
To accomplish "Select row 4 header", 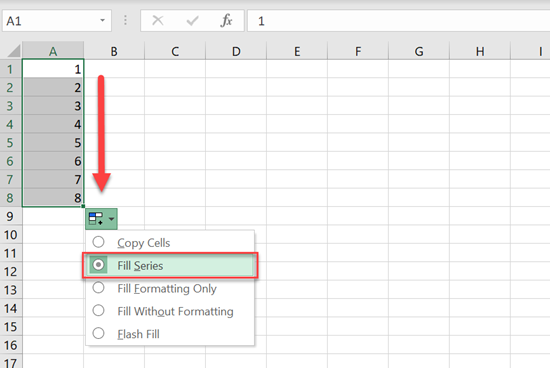I will (11, 124).
